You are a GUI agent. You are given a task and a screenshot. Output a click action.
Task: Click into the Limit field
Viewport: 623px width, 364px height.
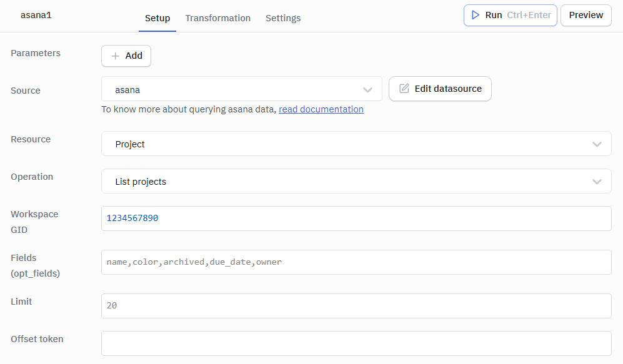point(356,306)
